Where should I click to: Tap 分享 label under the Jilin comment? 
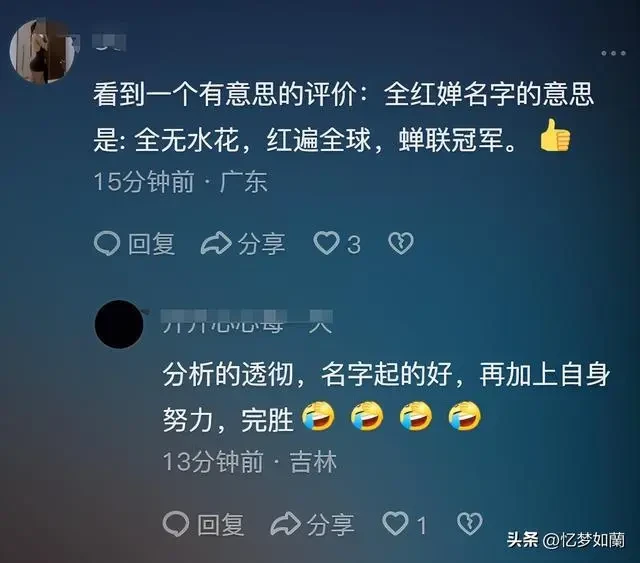point(330,525)
